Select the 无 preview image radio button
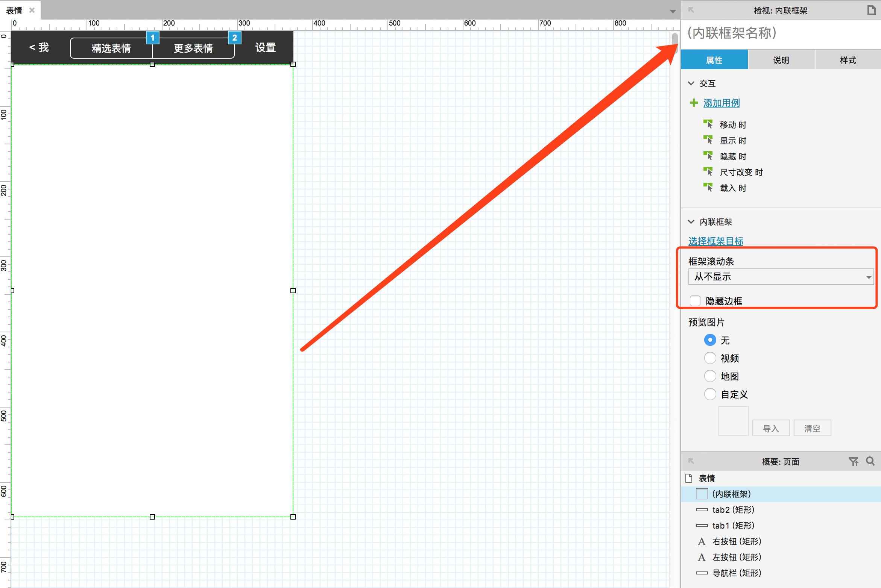This screenshot has width=881, height=588. tap(711, 340)
